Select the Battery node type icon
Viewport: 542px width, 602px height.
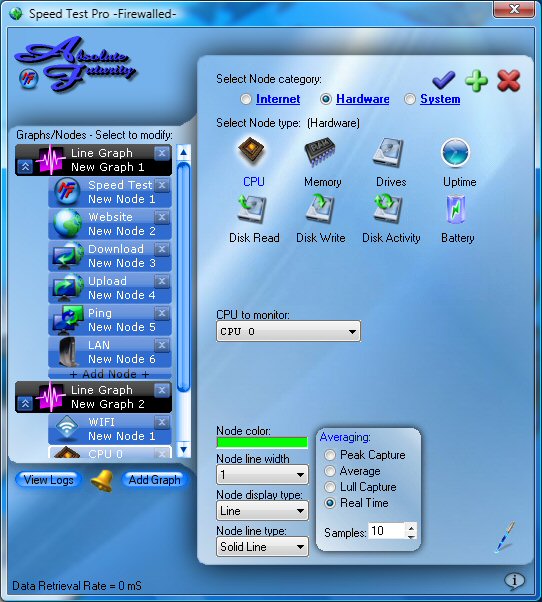[456, 210]
